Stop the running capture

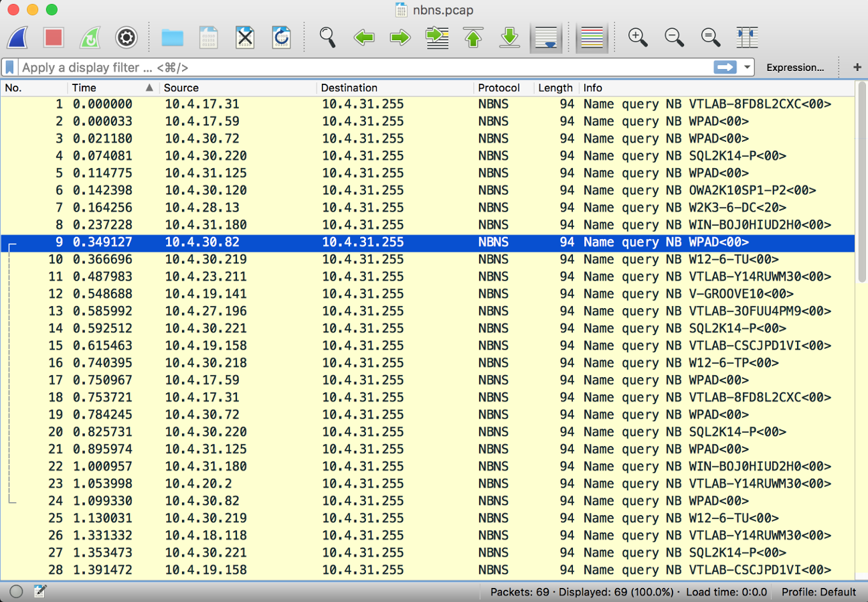[54, 37]
